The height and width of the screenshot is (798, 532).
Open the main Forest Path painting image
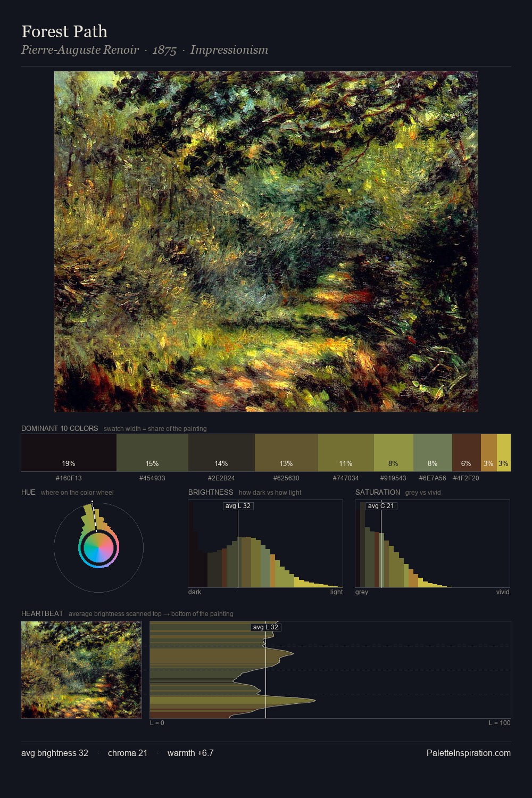(x=266, y=242)
